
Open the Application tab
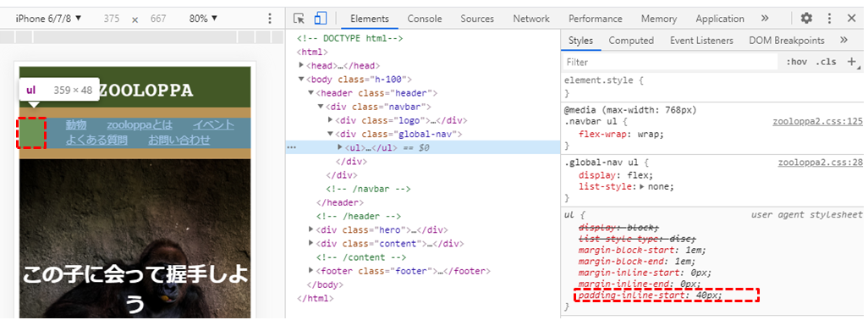[720, 19]
